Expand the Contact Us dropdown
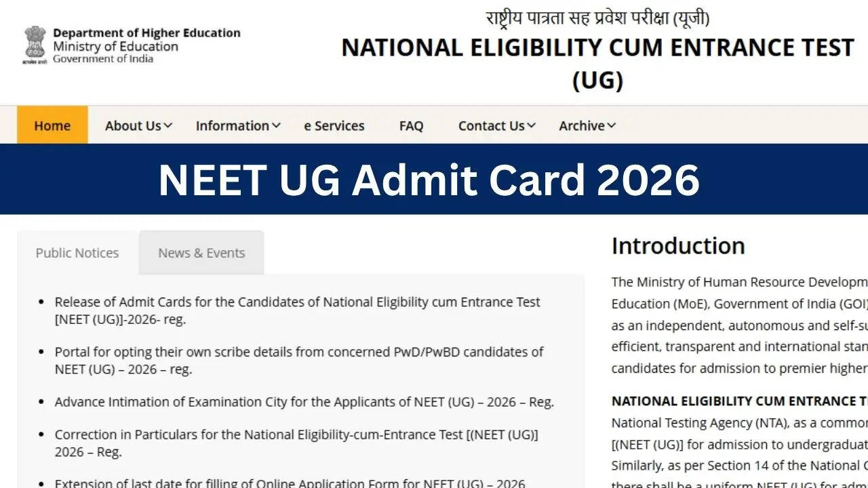The width and height of the screenshot is (868, 488). point(497,125)
